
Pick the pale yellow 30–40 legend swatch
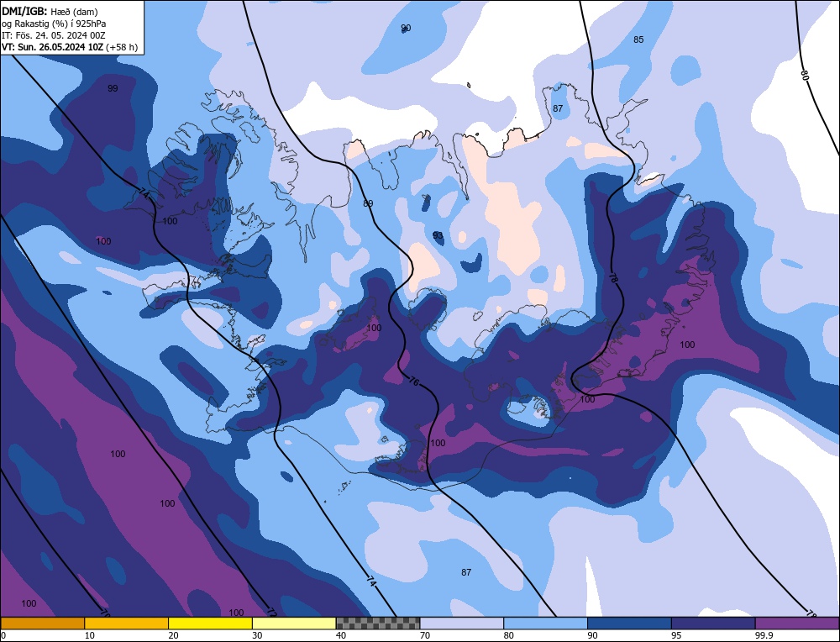(x=294, y=623)
